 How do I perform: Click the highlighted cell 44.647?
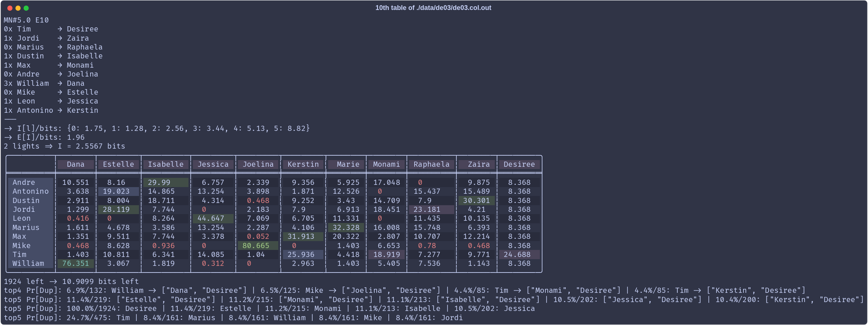pyautogui.click(x=213, y=218)
